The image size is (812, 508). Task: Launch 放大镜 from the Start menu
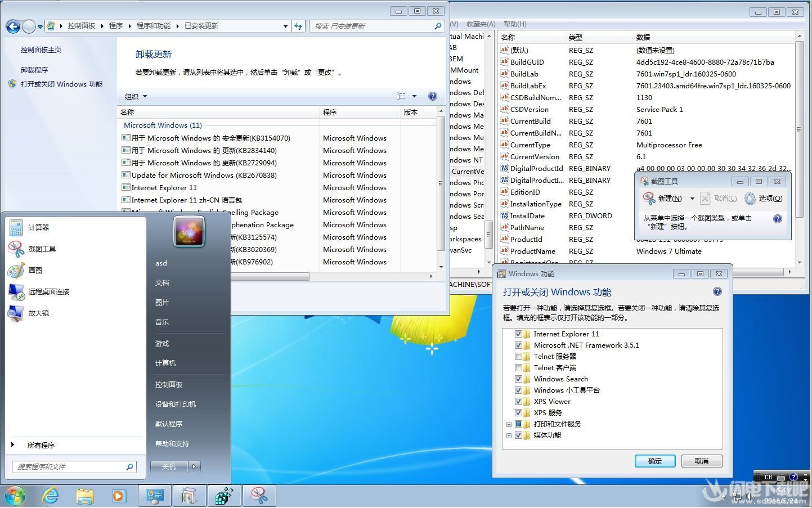click(38, 313)
